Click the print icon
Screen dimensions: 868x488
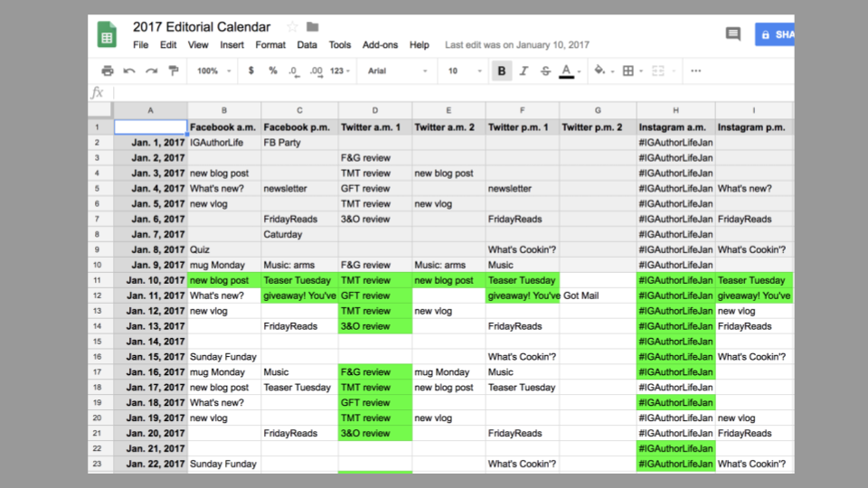pyautogui.click(x=108, y=70)
